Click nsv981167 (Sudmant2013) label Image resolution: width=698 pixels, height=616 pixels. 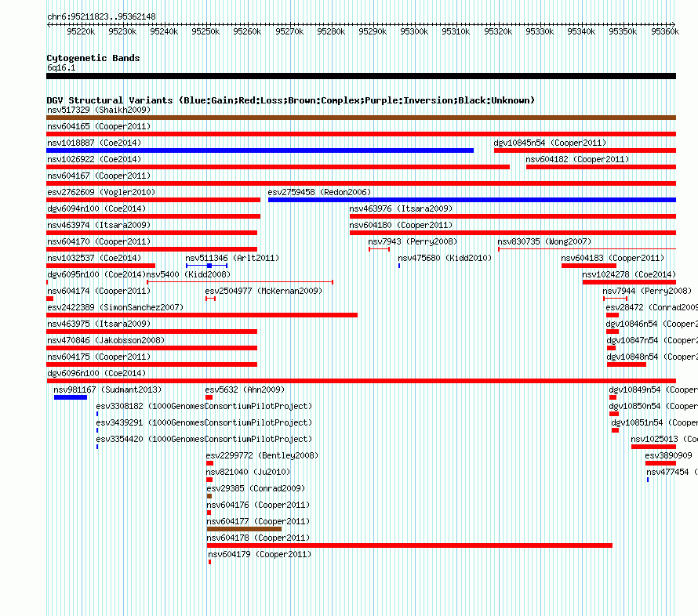tap(107, 390)
